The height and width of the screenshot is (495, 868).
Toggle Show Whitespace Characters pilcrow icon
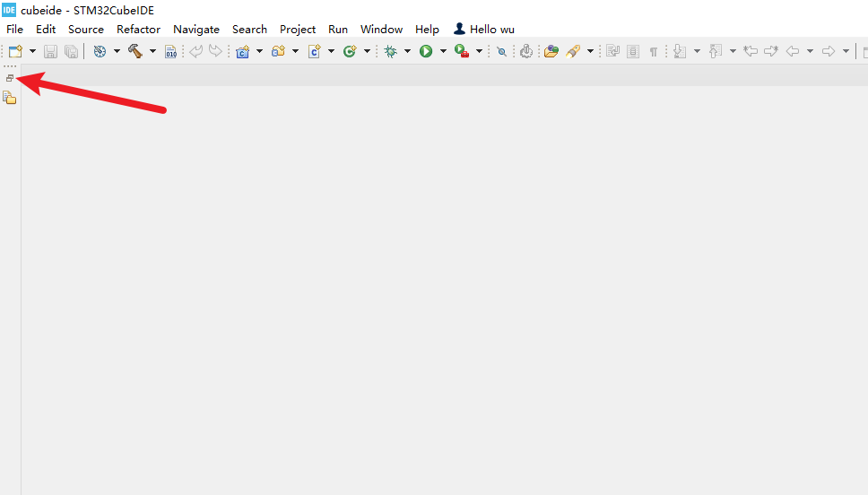click(x=654, y=51)
